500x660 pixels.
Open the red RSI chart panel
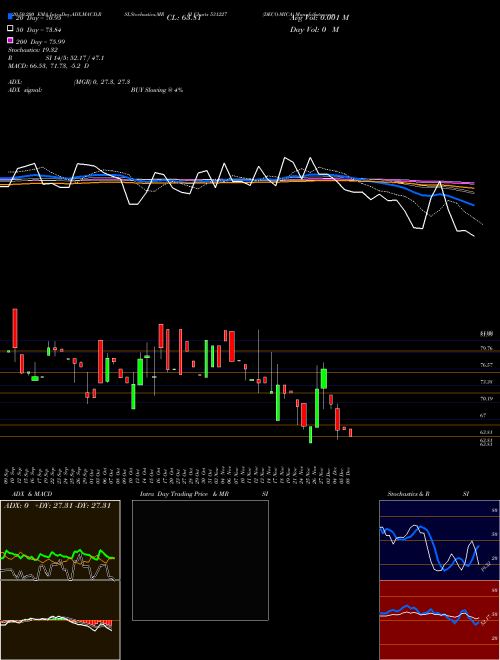tap(439, 620)
